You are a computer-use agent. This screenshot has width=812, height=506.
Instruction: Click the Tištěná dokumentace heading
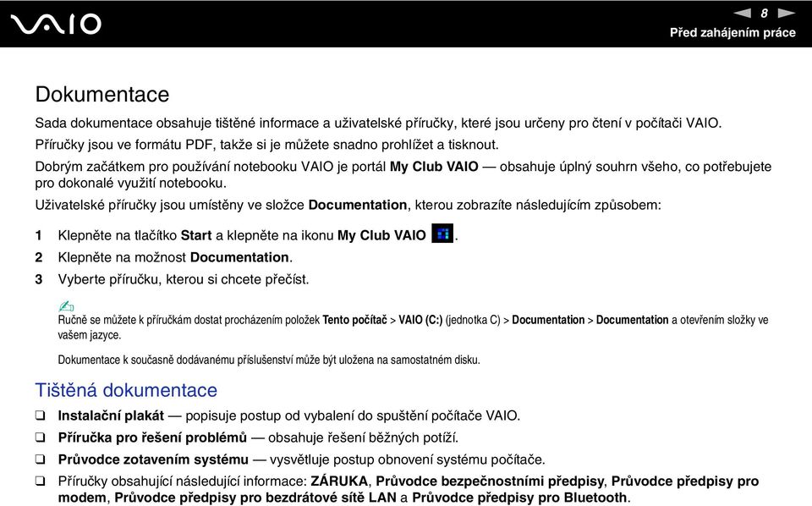click(x=126, y=390)
